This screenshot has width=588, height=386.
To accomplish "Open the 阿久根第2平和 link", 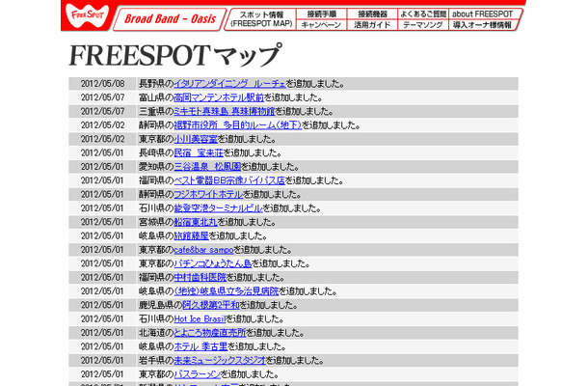I will coord(211,305).
